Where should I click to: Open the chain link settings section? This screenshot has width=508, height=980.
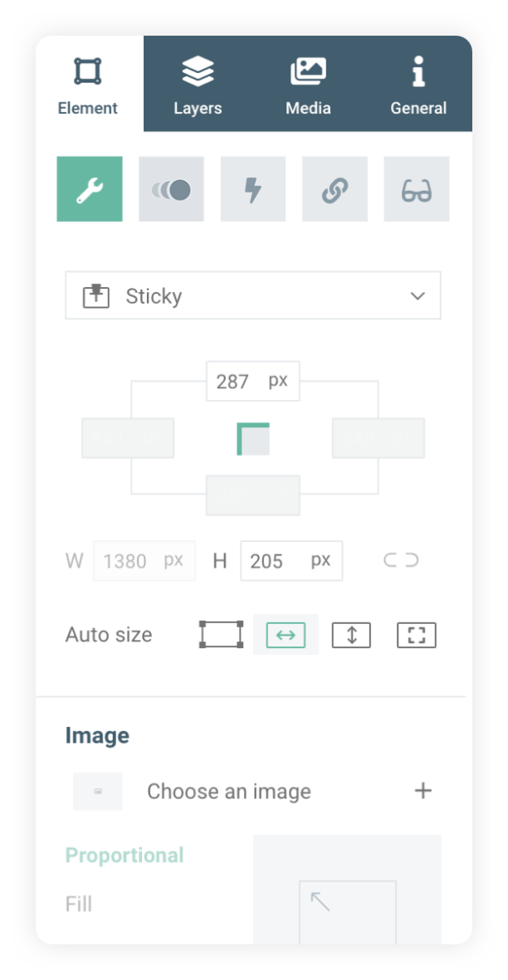[x=335, y=189]
